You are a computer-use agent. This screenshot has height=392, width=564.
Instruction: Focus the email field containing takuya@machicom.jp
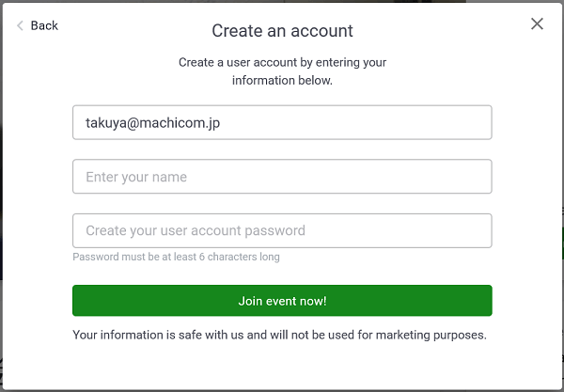point(282,122)
